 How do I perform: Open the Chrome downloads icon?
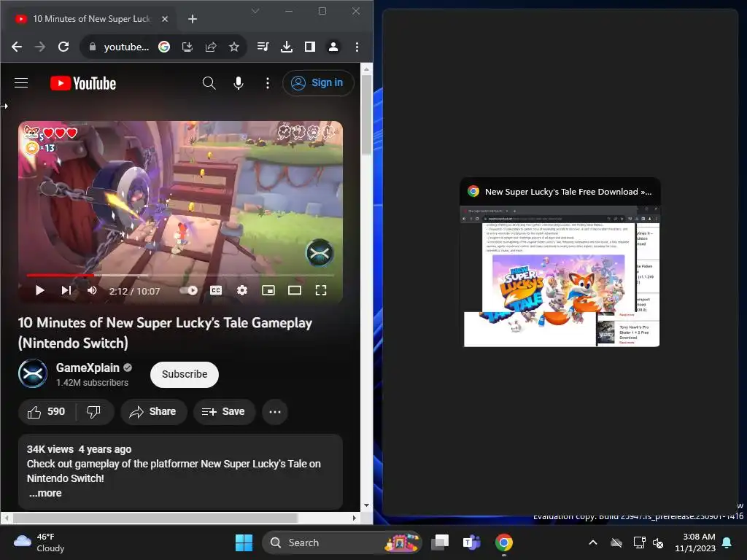286,47
